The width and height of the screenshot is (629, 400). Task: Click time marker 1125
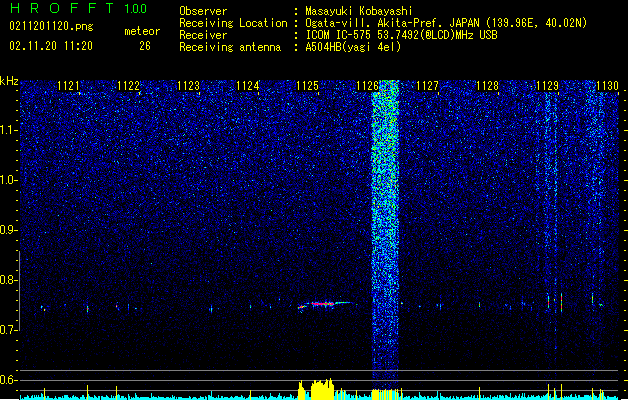[x=307, y=86]
